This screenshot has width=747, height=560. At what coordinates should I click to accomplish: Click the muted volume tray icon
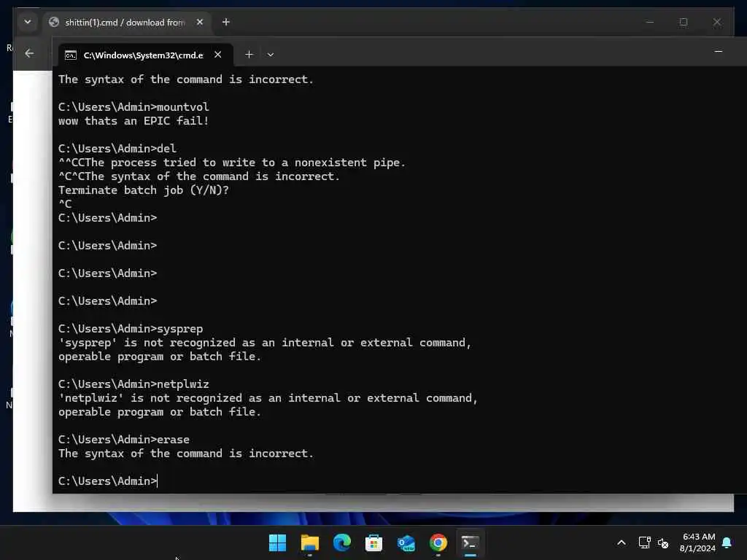point(662,542)
